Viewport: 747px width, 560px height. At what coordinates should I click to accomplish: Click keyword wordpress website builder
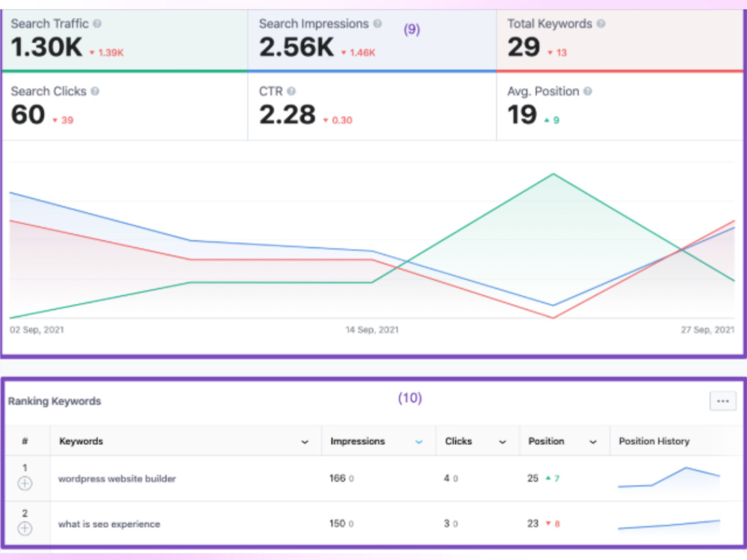tap(117, 479)
